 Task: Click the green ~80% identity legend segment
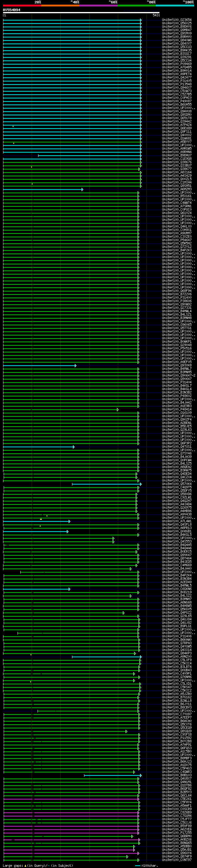(136, 6)
